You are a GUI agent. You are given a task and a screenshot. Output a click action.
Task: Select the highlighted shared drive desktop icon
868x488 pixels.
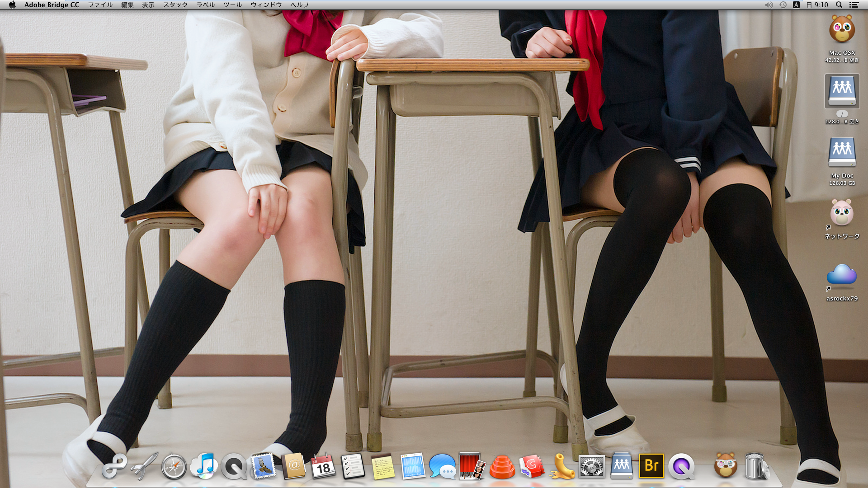(842, 91)
